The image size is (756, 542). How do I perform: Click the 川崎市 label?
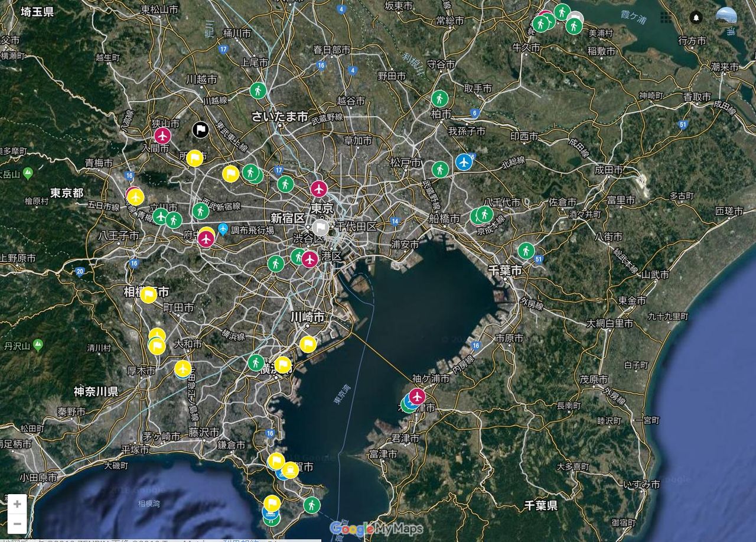click(x=307, y=317)
